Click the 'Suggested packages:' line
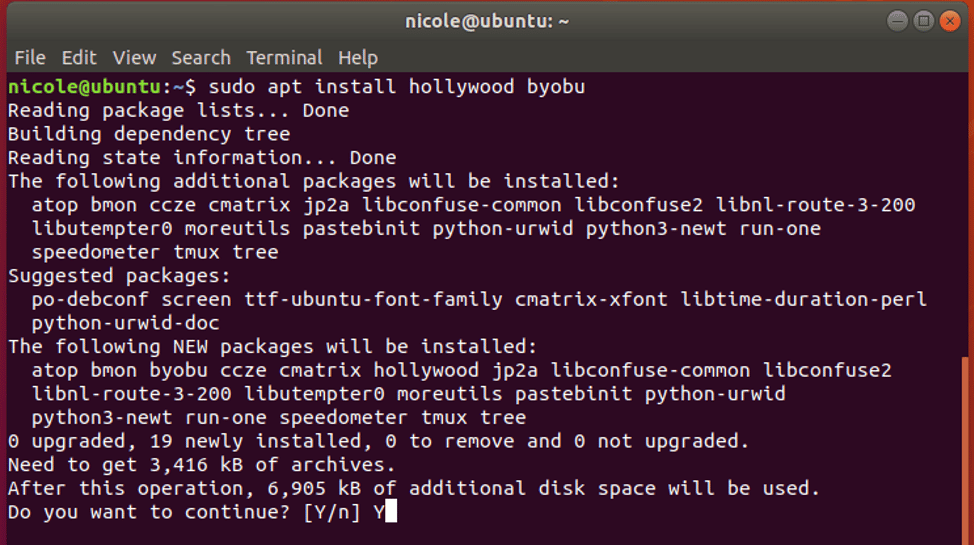This screenshot has height=545, width=974. click(x=119, y=276)
